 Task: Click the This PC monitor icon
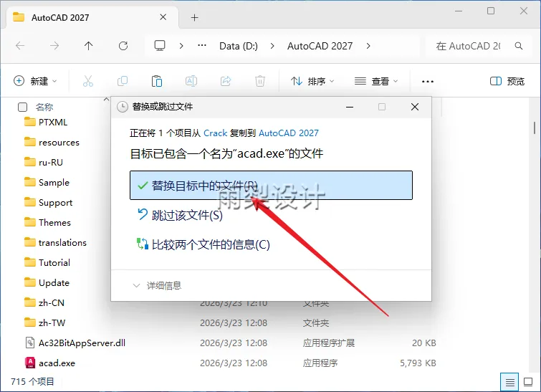tap(159, 46)
